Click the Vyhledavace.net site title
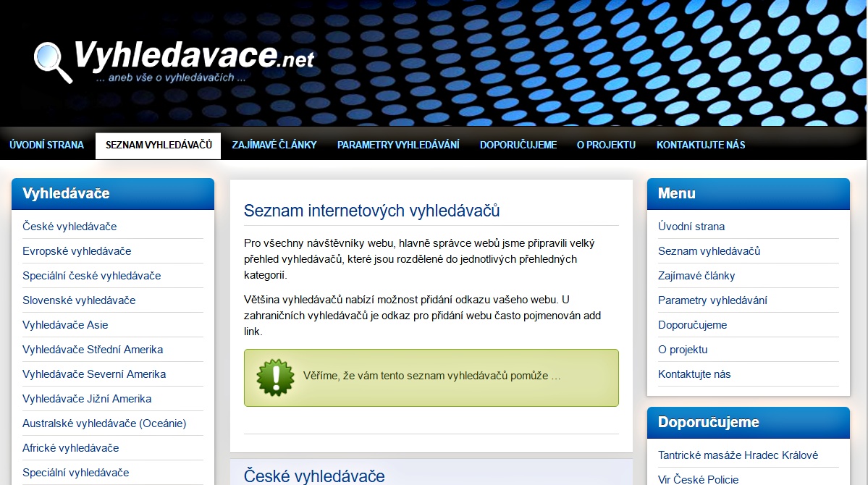 tap(194, 55)
